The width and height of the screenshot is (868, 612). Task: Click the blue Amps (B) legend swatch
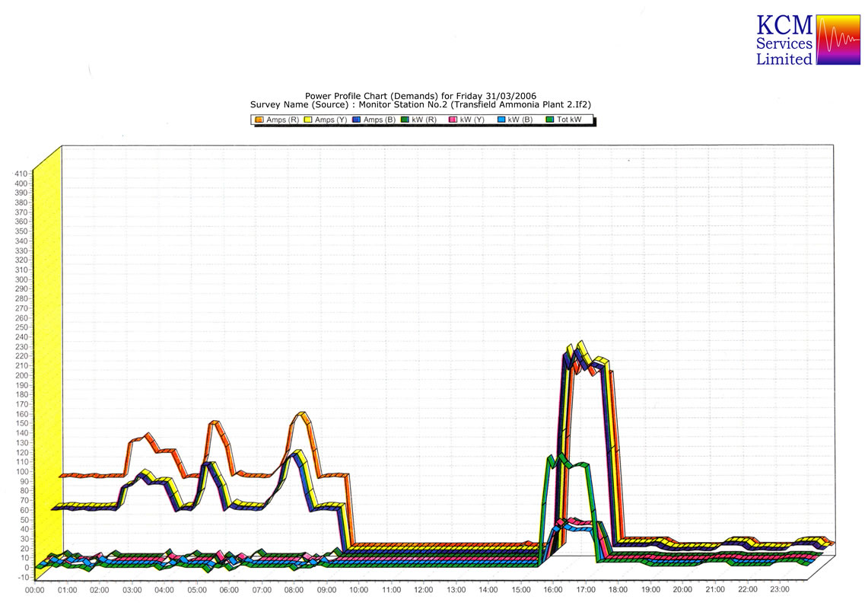(x=357, y=120)
